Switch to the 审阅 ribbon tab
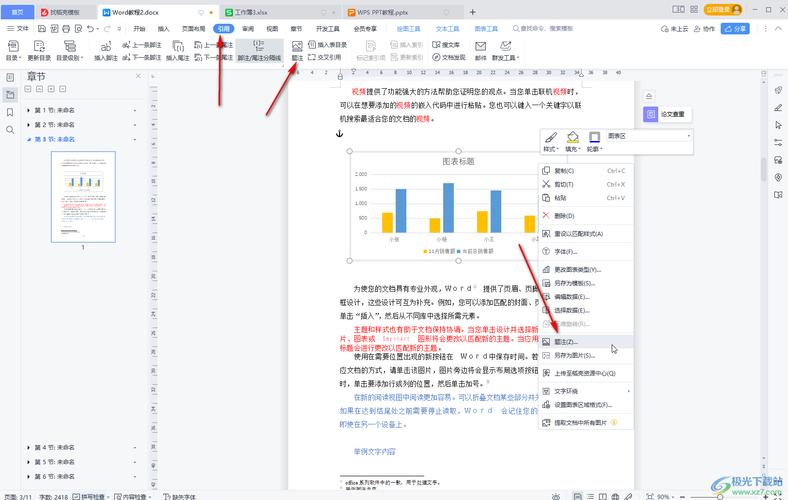This screenshot has height=500, width=788. [248, 29]
